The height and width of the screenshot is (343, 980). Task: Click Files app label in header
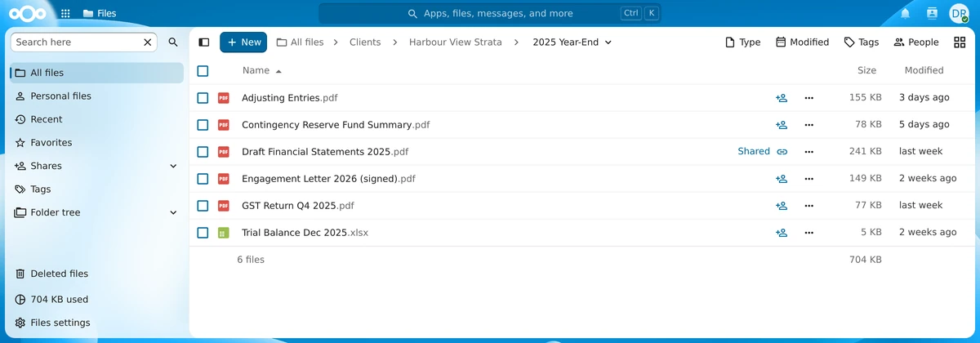point(100,13)
